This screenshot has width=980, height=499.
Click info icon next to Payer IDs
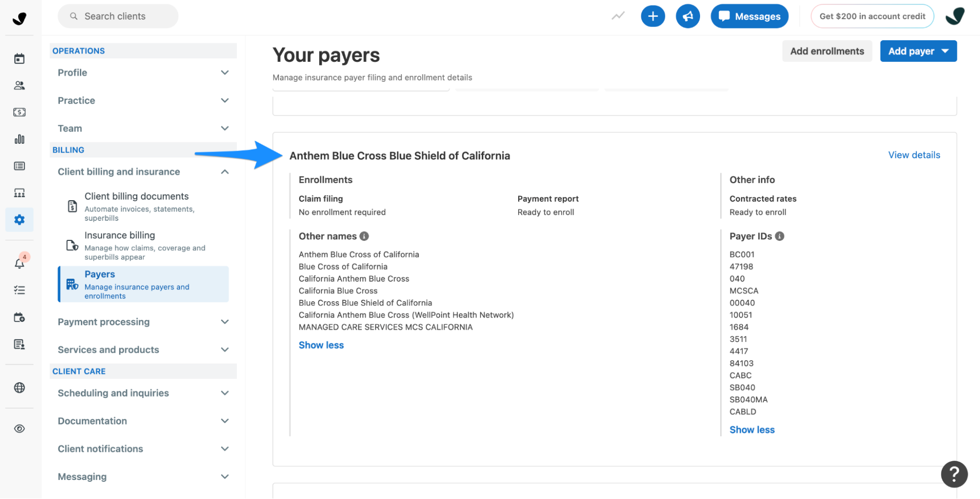click(x=779, y=236)
